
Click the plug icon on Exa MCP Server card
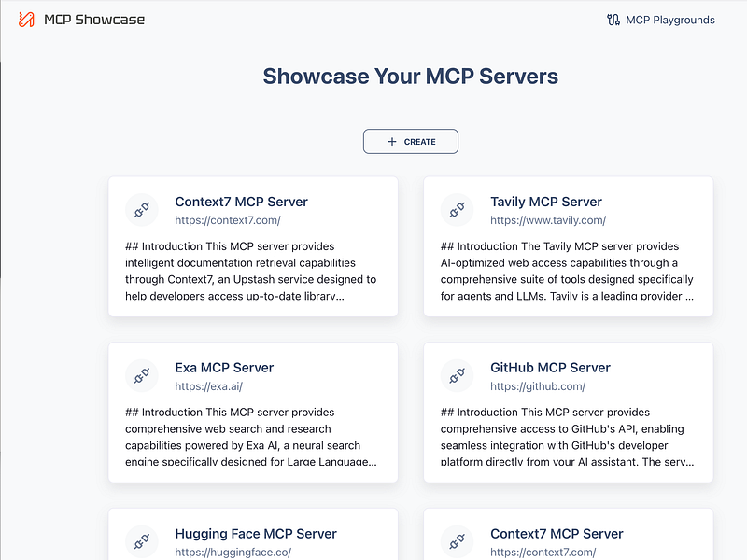click(142, 376)
